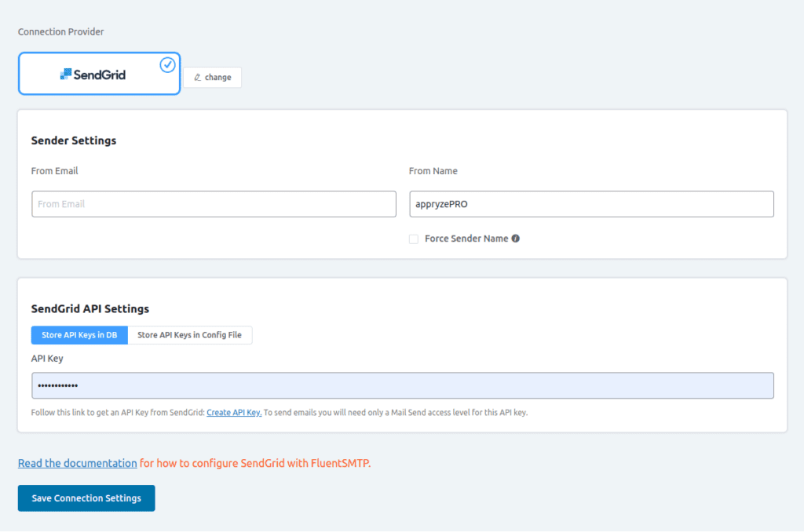This screenshot has width=804, height=532.
Task: Click the info icon beside Force Sender Name
Action: [515, 239]
